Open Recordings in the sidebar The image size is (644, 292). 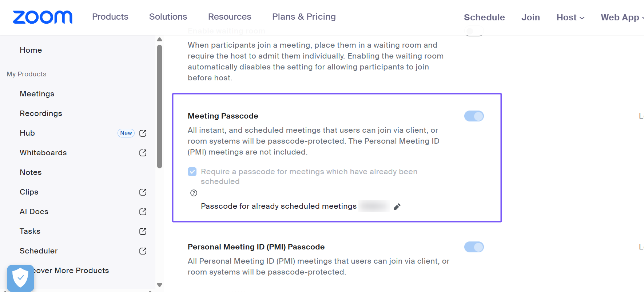41,113
